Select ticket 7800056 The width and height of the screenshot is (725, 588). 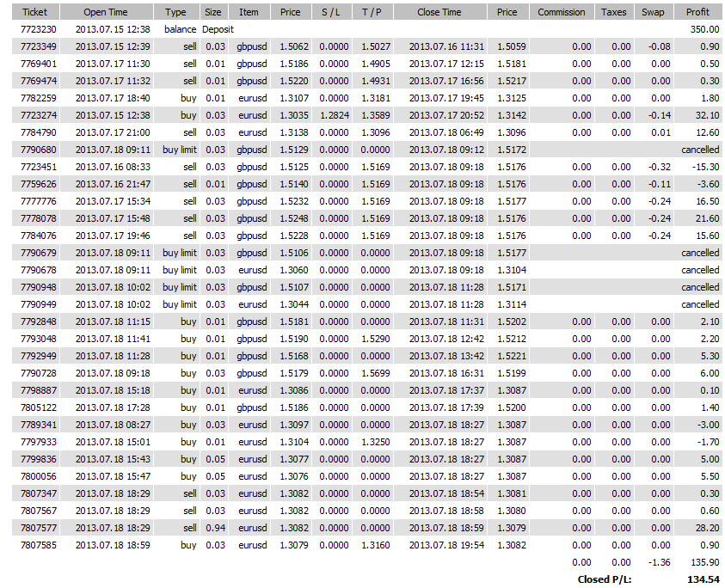coord(39,476)
